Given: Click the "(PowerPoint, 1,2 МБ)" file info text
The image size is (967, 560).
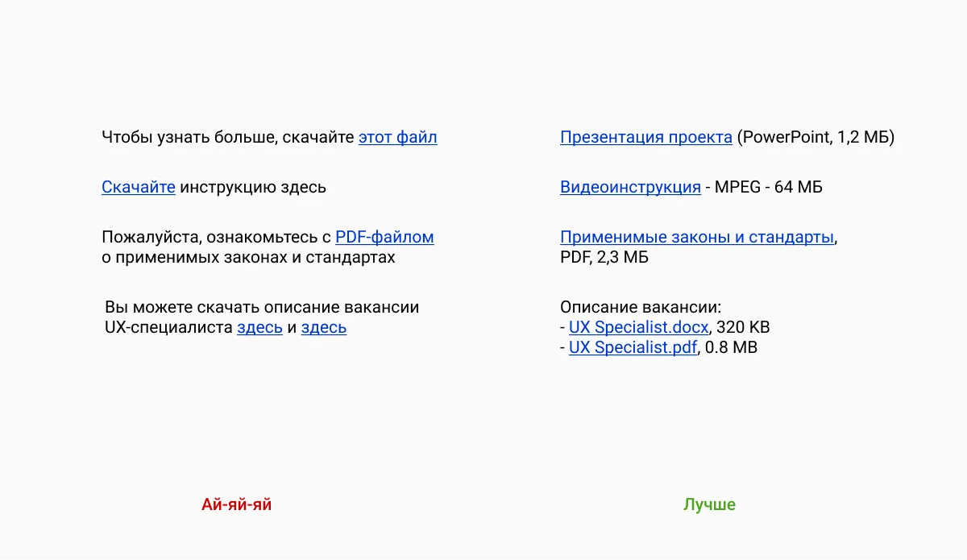Looking at the screenshot, I should (816, 137).
